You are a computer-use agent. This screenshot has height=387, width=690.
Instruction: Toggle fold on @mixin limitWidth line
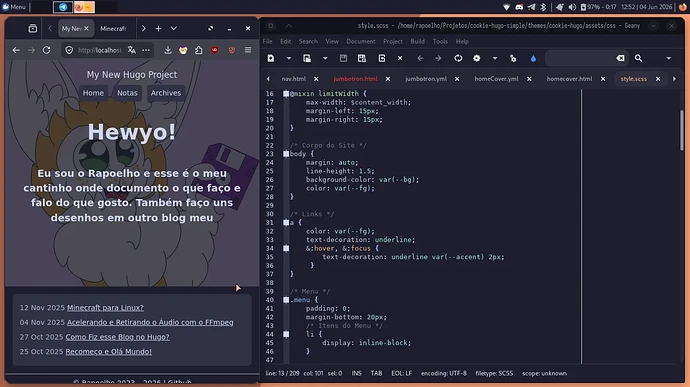(x=286, y=94)
